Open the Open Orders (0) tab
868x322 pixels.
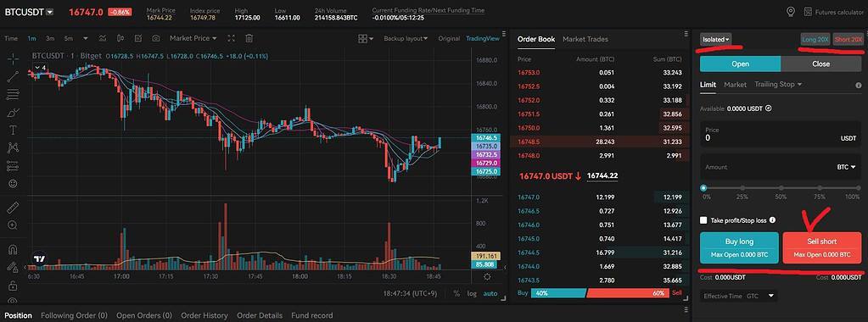pyautogui.click(x=144, y=315)
